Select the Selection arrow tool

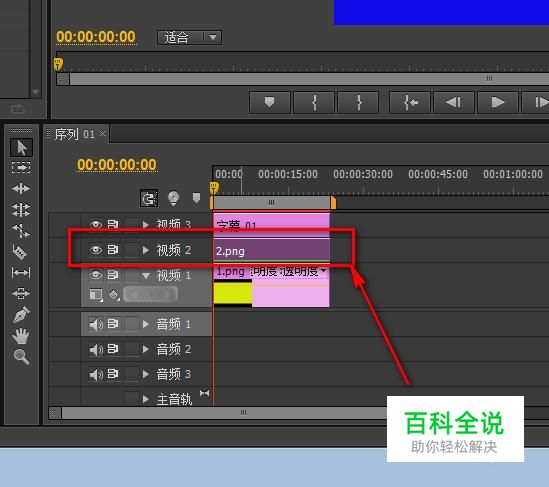21,147
